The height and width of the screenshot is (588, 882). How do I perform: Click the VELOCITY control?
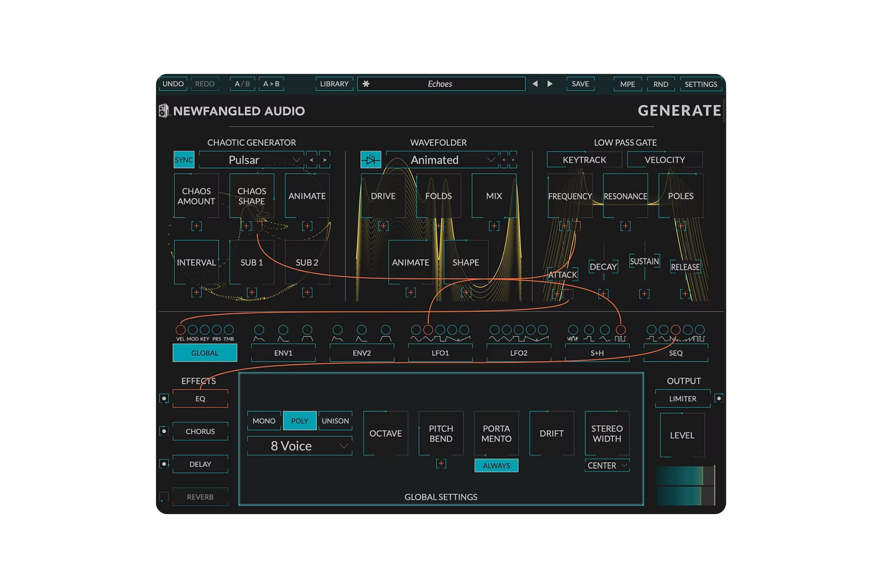click(665, 160)
